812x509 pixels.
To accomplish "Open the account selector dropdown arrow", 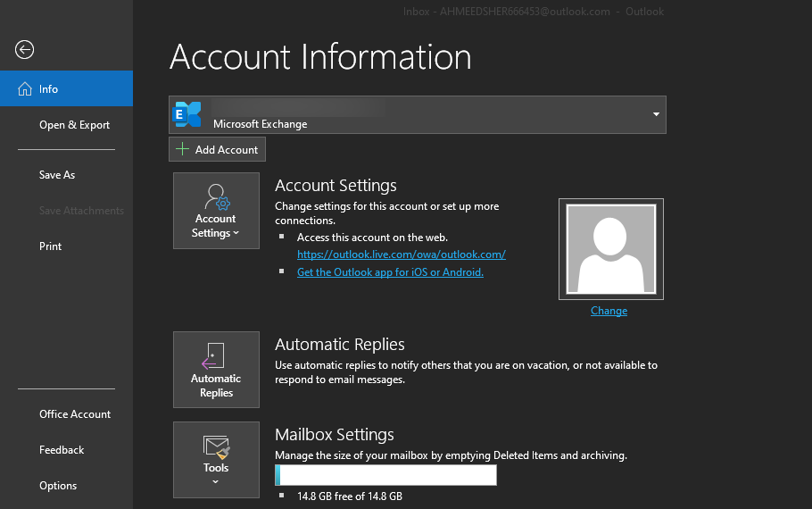I will 656,114.
